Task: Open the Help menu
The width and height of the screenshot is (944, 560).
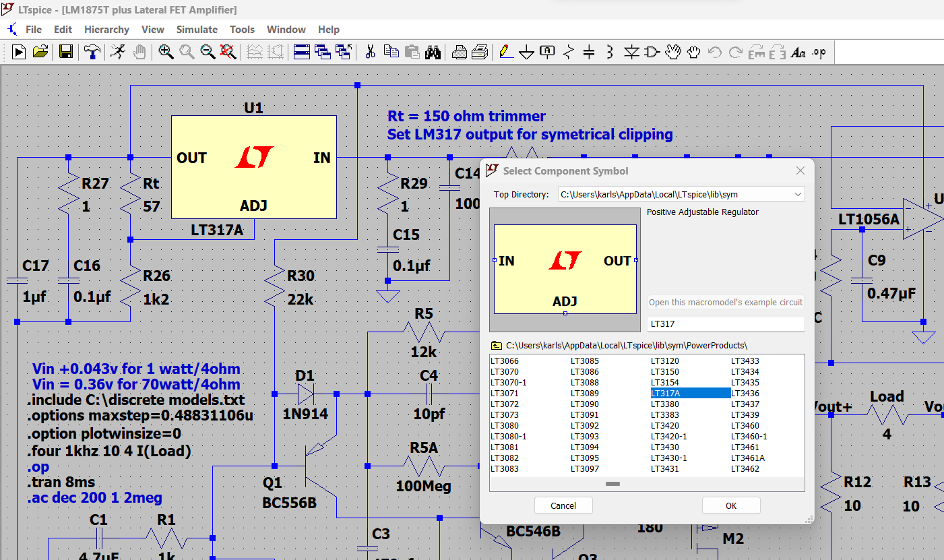Action: click(329, 30)
